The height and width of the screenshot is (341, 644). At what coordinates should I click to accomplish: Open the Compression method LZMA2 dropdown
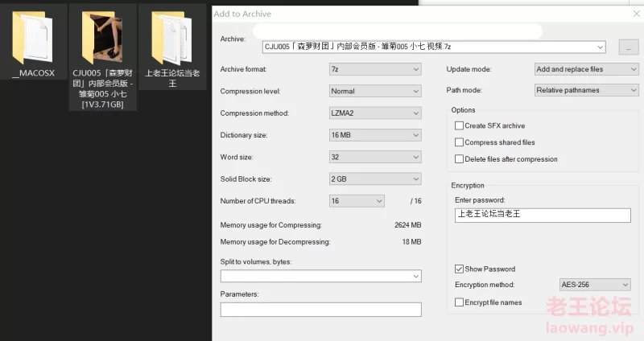(375, 113)
